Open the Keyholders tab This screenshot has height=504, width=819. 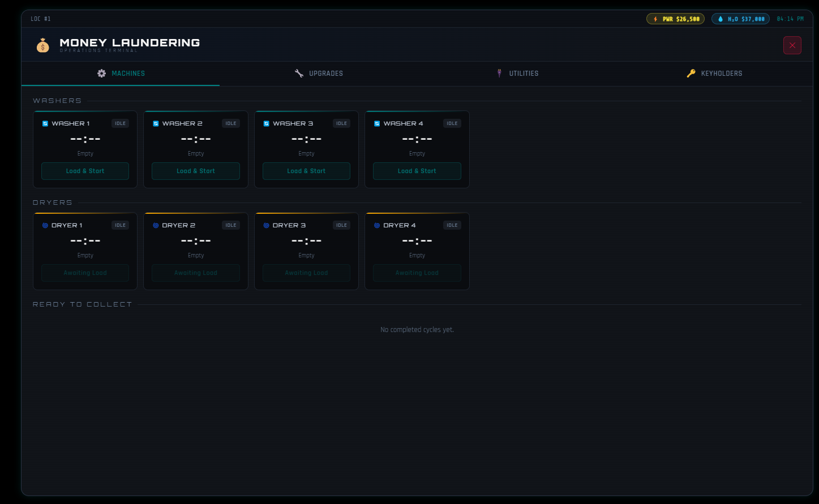coord(714,74)
